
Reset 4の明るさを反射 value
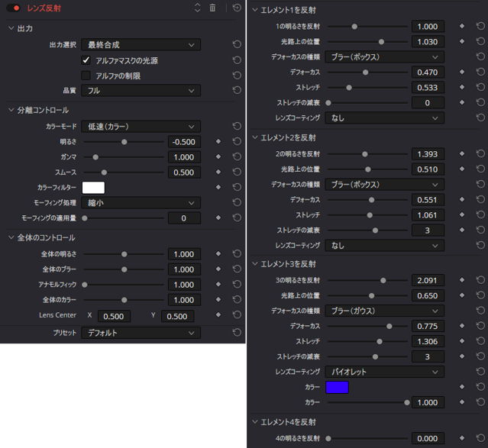point(480,438)
